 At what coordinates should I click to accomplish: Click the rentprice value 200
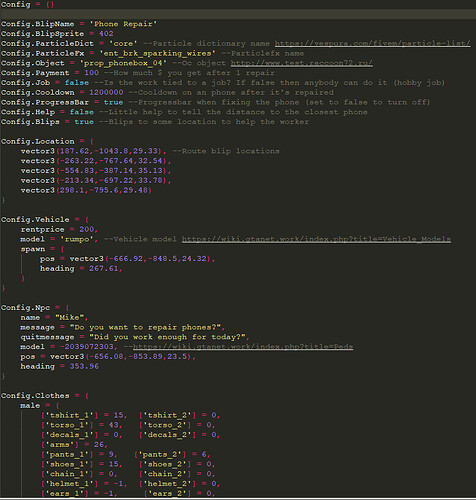pyautogui.click(x=87, y=229)
